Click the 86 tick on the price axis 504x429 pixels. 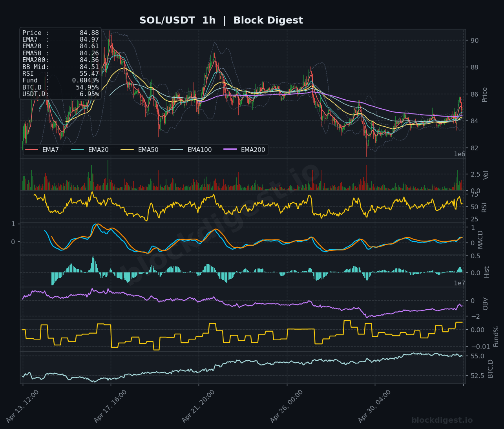click(475, 94)
